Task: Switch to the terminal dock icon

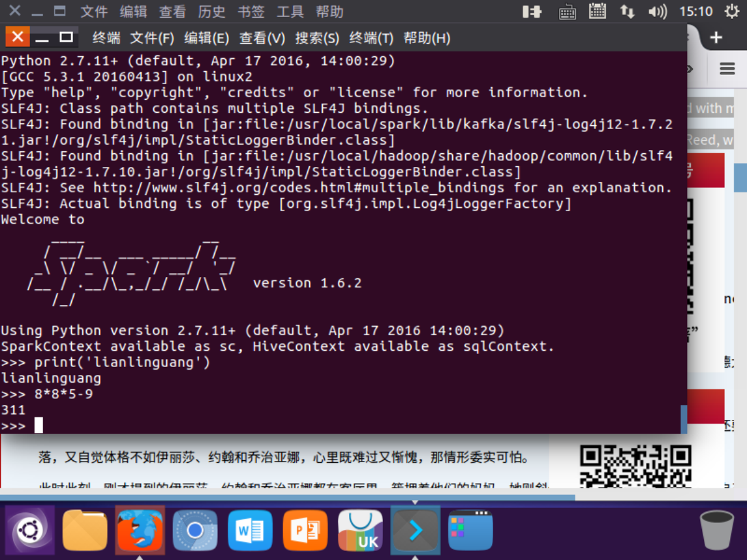Action: [x=416, y=530]
